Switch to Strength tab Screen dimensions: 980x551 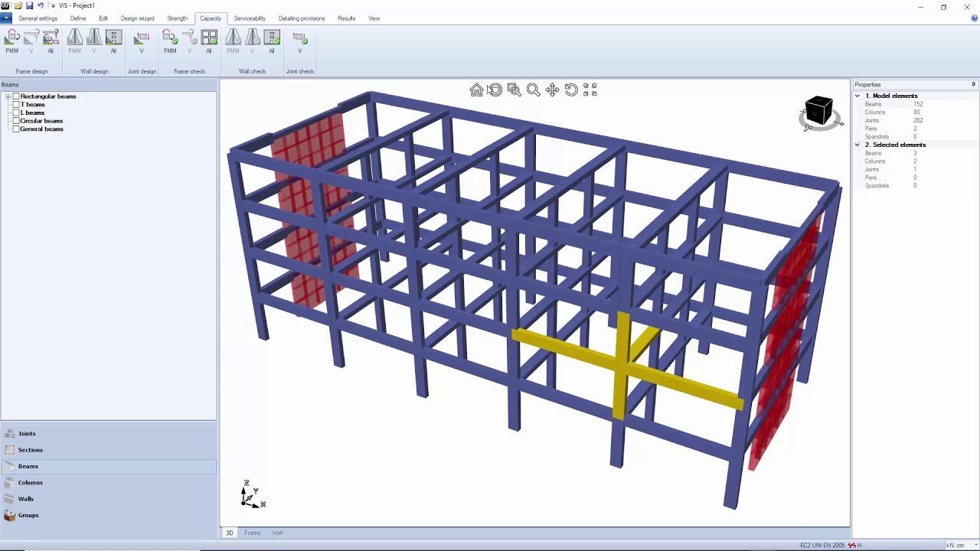click(x=177, y=18)
